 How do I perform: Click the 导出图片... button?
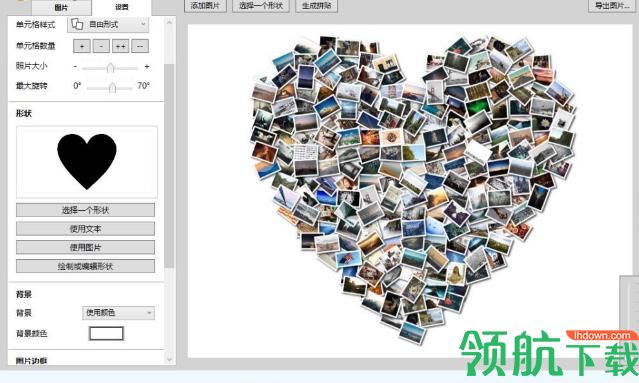pos(612,6)
